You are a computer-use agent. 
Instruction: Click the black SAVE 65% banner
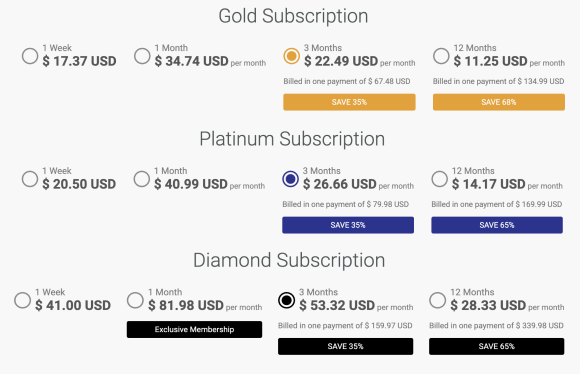(497, 346)
